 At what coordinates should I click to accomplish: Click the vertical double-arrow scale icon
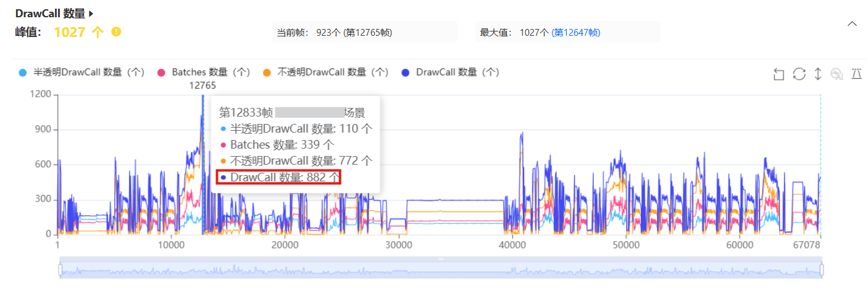[x=818, y=74]
